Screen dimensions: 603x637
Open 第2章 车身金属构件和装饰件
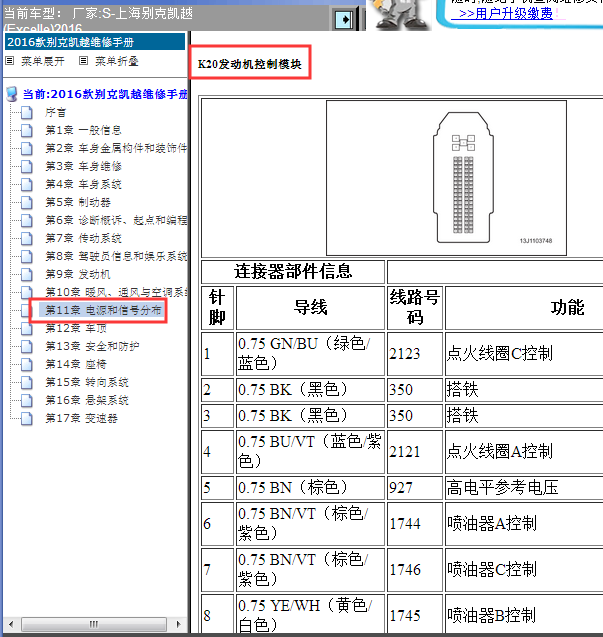[x=116, y=148]
